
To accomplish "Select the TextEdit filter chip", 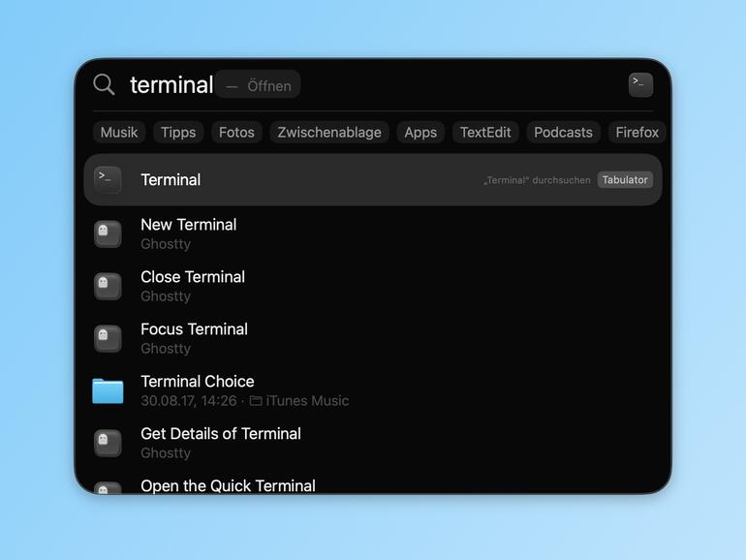I will pyautogui.click(x=485, y=133).
